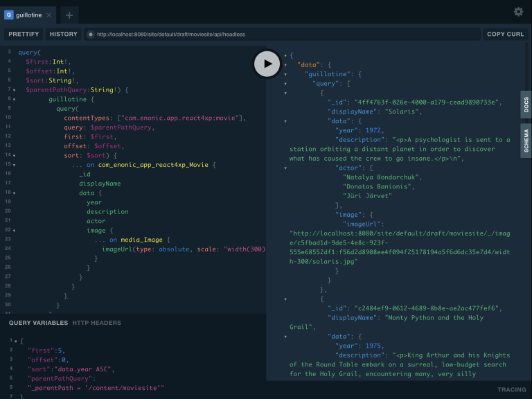Collapse query line 7 fold arrow
The image size is (532, 399).
[x=15, y=90]
